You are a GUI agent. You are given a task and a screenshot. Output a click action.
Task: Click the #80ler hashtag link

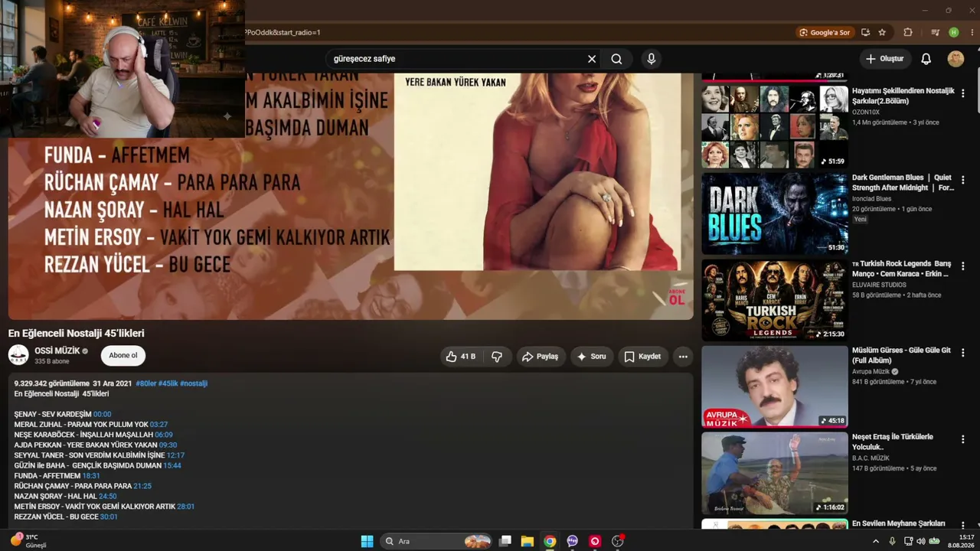(x=146, y=383)
